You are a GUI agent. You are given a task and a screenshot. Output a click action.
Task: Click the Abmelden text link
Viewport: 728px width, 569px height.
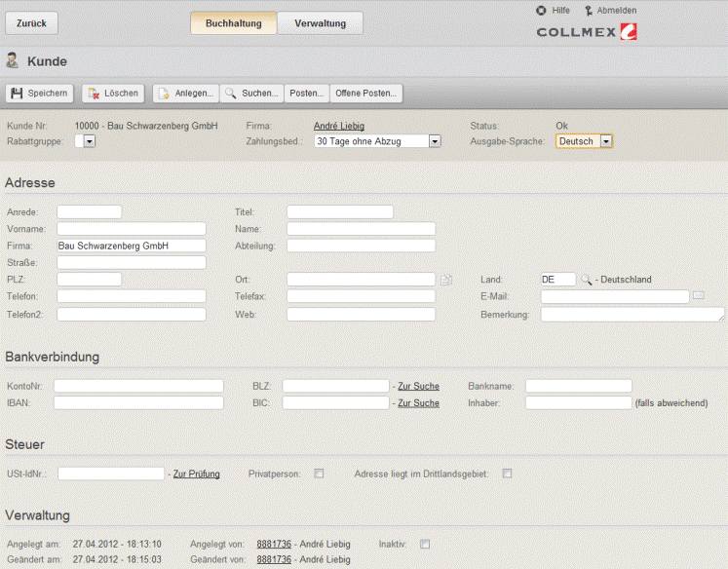click(617, 10)
